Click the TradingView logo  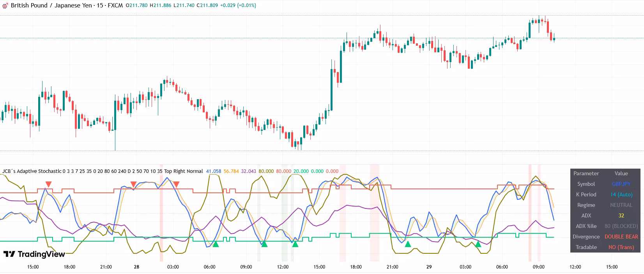click(34, 254)
